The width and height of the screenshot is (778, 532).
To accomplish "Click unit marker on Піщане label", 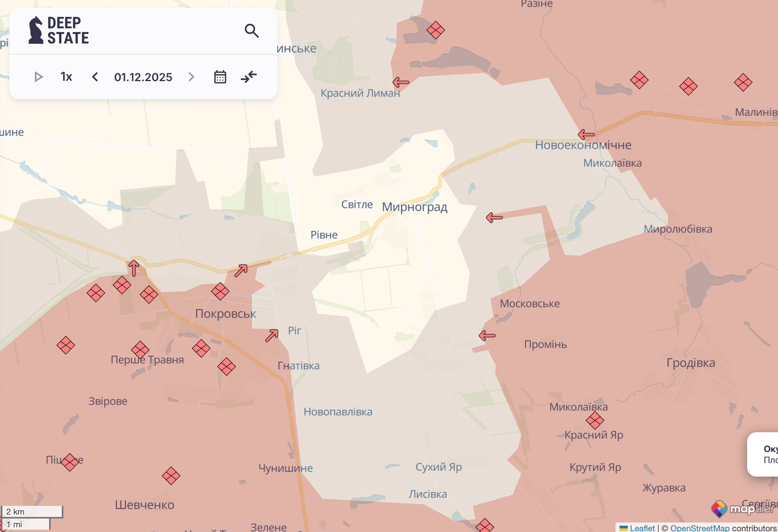I will pos(70,462).
